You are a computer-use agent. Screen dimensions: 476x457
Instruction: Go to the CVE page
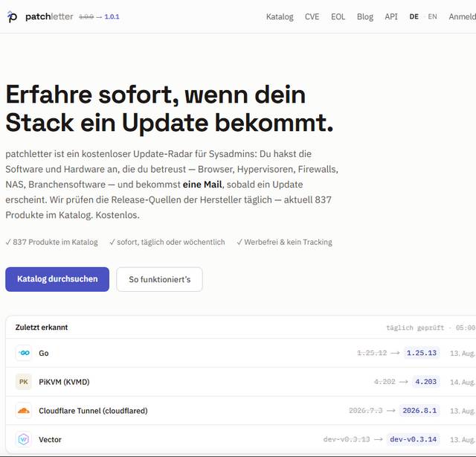point(312,16)
